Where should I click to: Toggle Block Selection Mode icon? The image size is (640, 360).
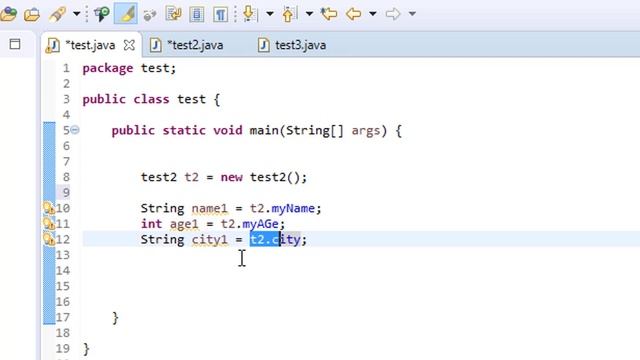[x=197, y=14]
